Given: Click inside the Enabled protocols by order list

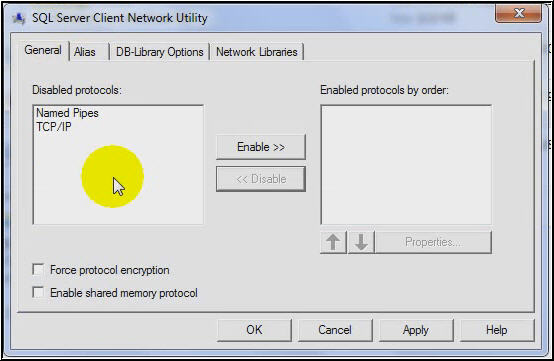Looking at the screenshot, I should pos(406,165).
